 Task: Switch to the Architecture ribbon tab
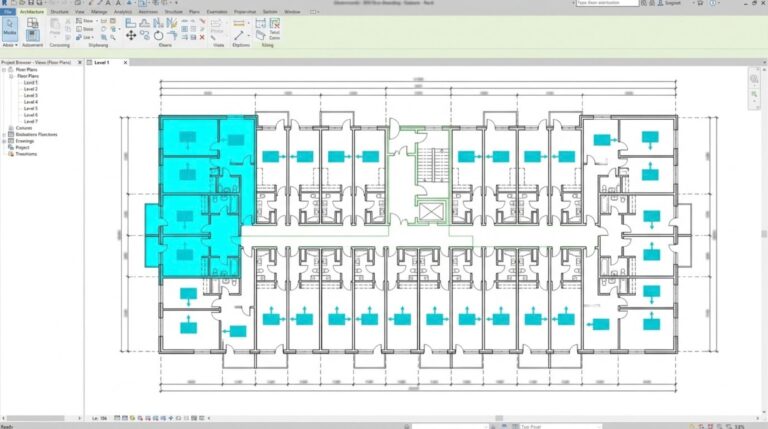(32, 12)
